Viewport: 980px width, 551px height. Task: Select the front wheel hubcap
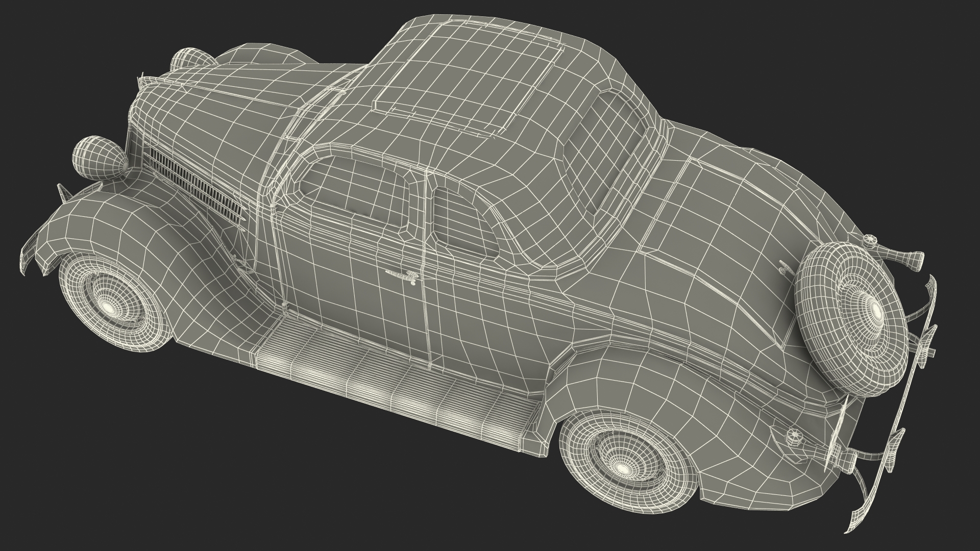click(x=107, y=306)
